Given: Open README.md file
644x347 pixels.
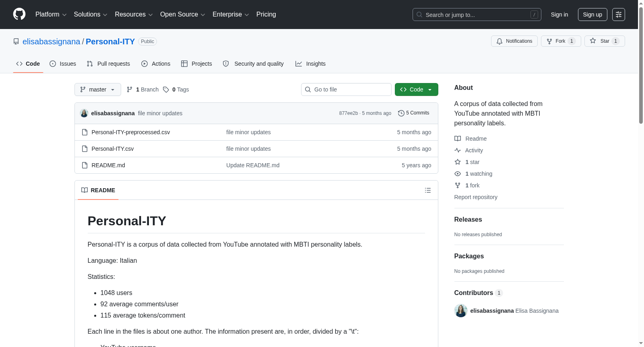Looking at the screenshot, I should click(108, 165).
